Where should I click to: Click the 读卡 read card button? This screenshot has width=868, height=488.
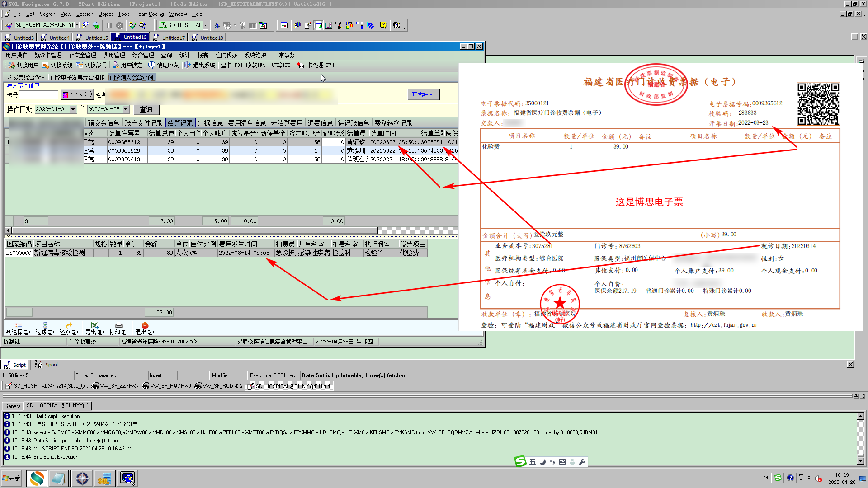[77, 94]
